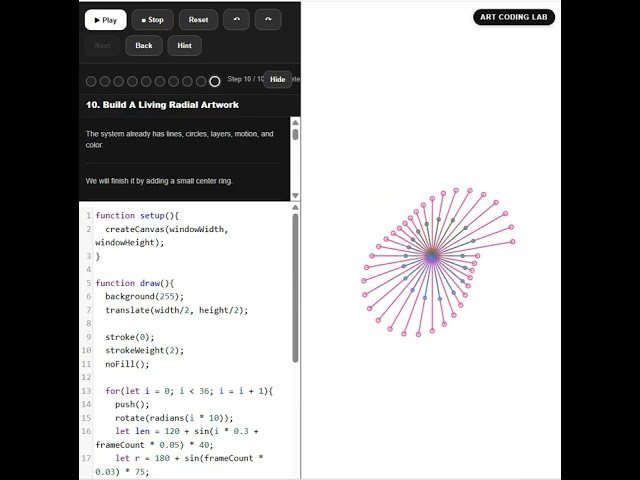Click the code editor scroll-up arrow
This screenshot has width=640, height=480.
pyautogui.click(x=296, y=207)
